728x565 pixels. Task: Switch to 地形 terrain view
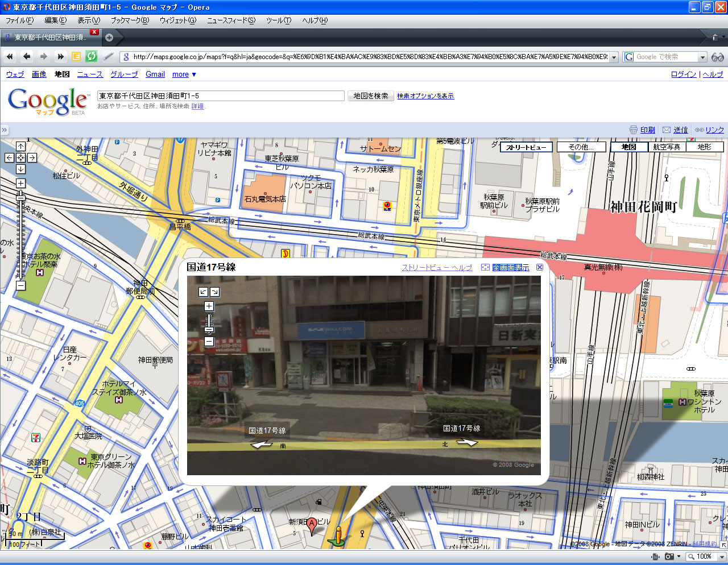coord(704,147)
